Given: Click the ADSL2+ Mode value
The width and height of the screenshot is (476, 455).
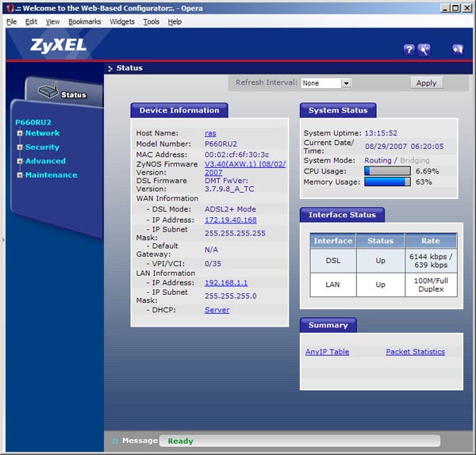Looking at the screenshot, I should coord(230,209).
